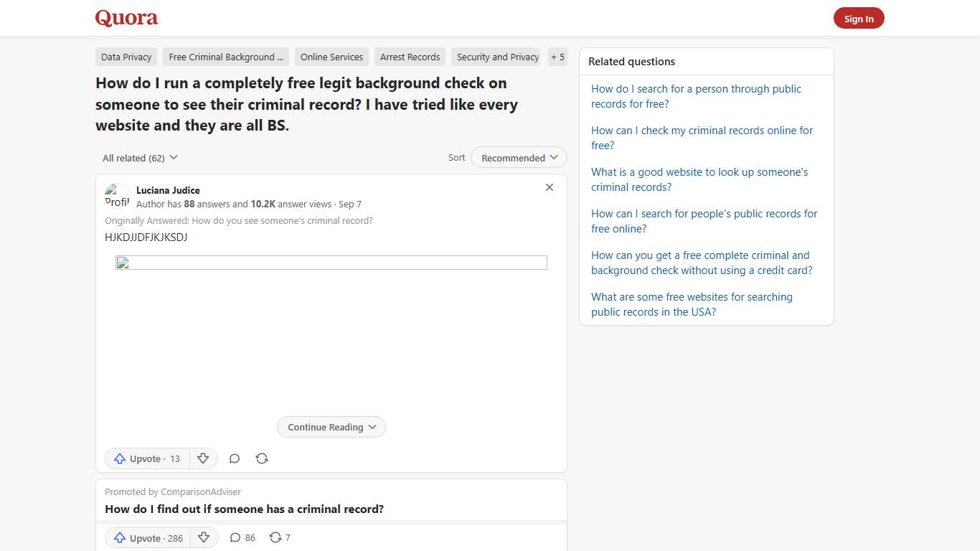This screenshot has width=980, height=551.
Task: Open the Recommended sort dropdown
Action: click(x=518, y=157)
